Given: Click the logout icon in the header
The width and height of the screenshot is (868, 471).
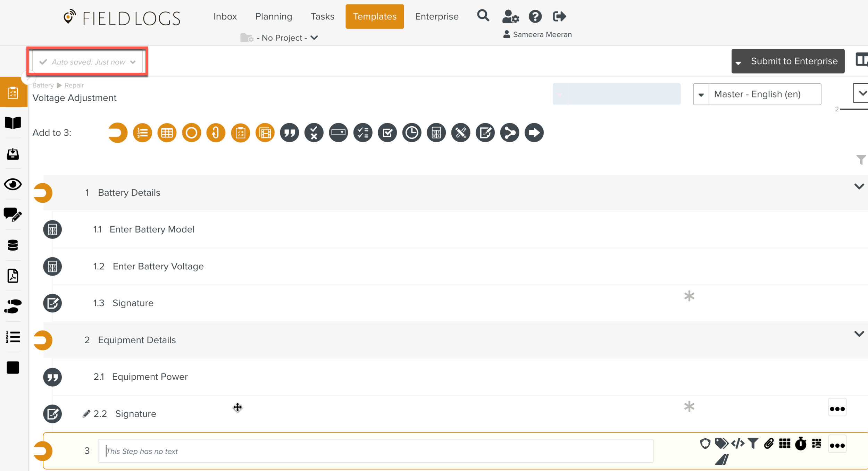Looking at the screenshot, I should pyautogui.click(x=559, y=16).
